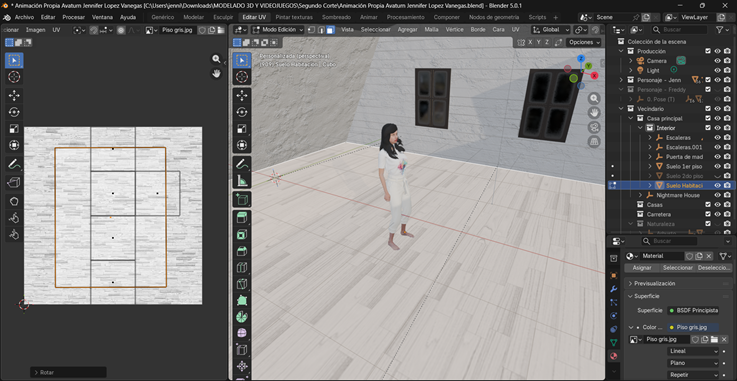Open the Procesar menu

click(73, 17)
